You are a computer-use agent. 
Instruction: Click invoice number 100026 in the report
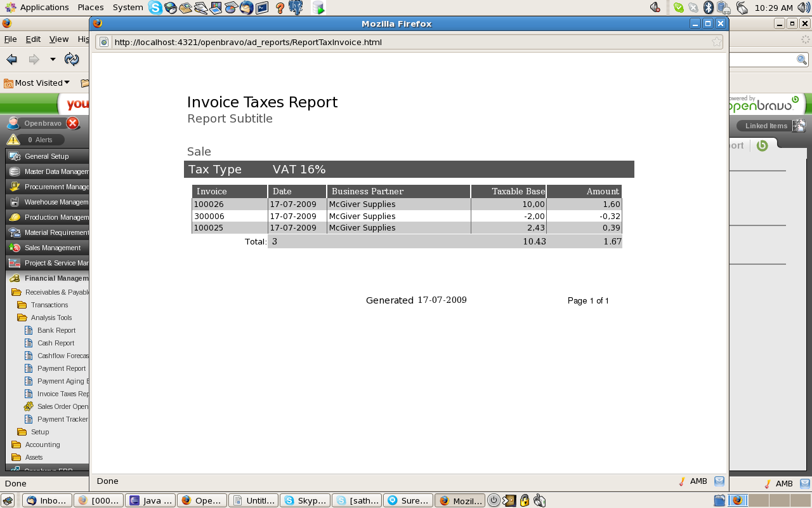(x=209, y=204)
